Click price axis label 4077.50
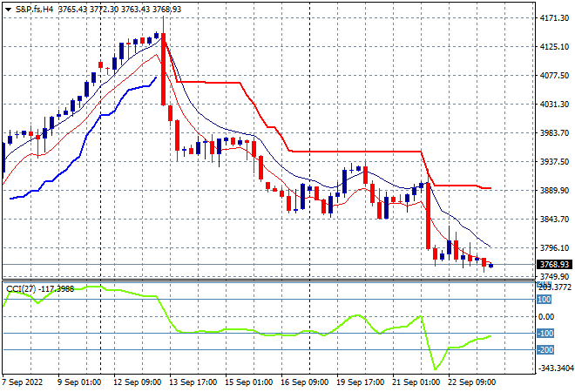 (554, 75)
